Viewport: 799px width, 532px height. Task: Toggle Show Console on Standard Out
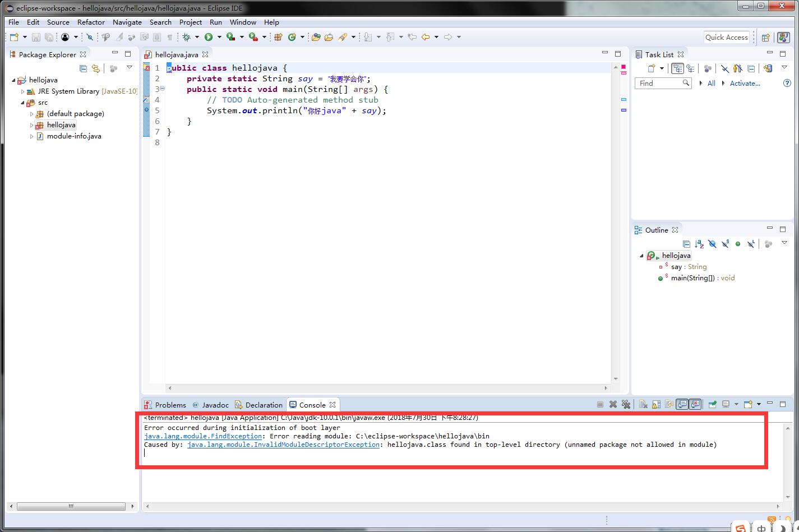[682, 404]
